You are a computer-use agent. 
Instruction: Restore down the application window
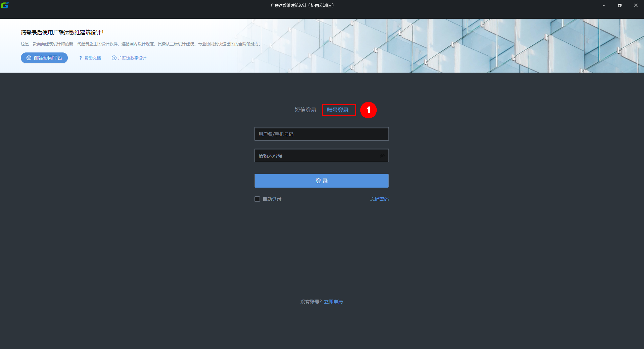click(620, 5)
